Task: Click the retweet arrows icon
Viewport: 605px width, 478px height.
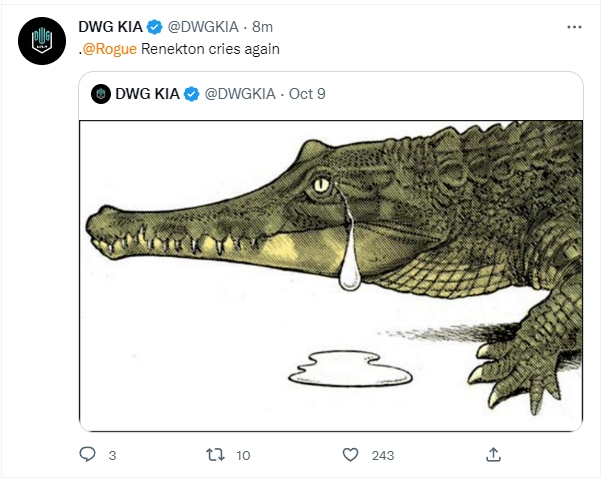Action: [x=212, y=455]
